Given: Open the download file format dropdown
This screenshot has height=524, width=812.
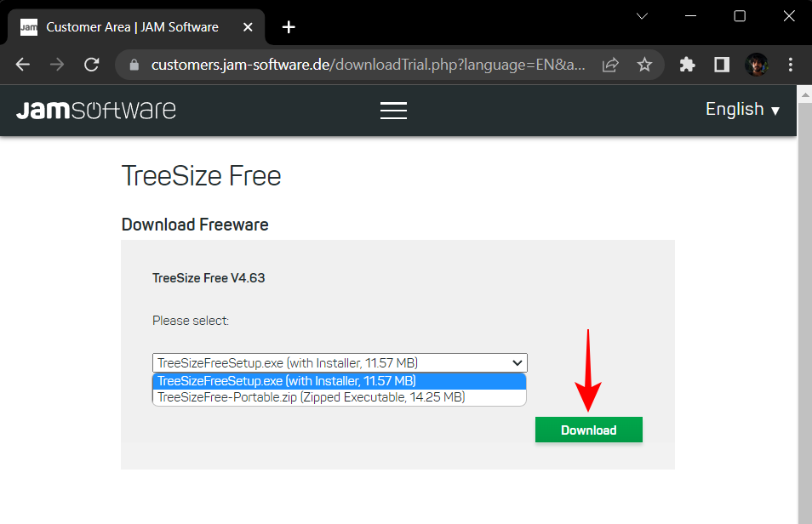Looking at the screenshot, I should tap(517, 362).
